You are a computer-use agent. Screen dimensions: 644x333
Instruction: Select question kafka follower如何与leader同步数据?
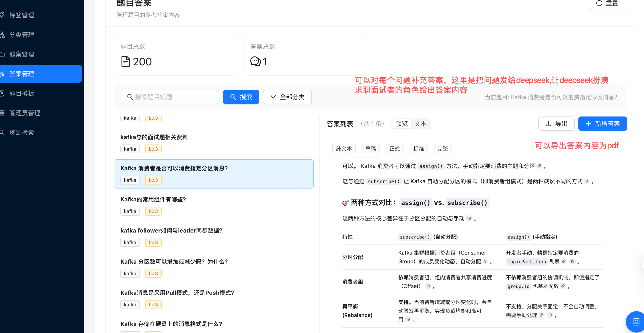tap(214, 236)
